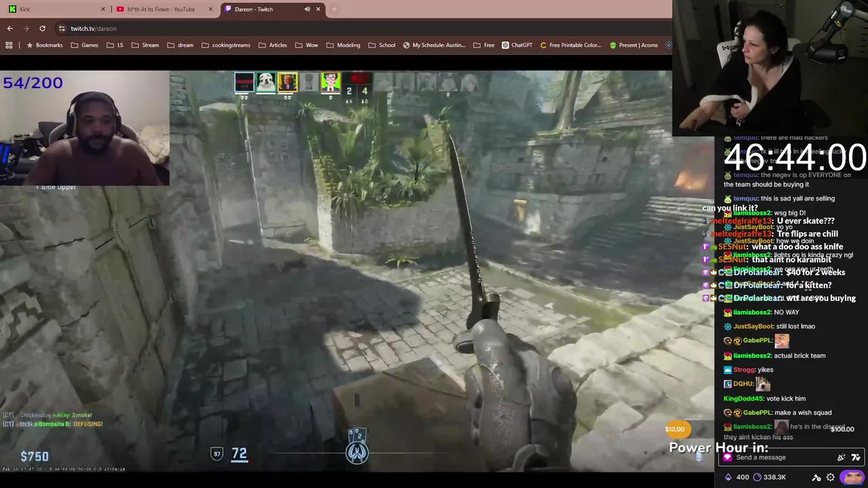Click liamisboss2 beside actual brick team

[x=752, y=356]
